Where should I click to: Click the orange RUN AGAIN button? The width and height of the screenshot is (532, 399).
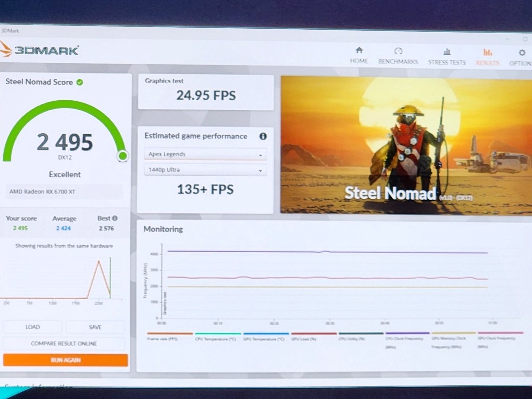[66, 360]
